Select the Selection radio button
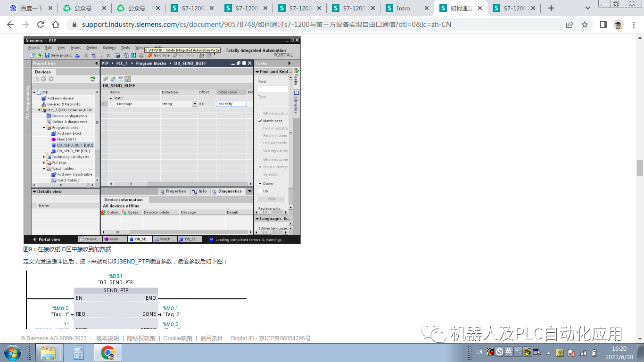This screenshot has width=644, height=362. (x=260, y=174)
